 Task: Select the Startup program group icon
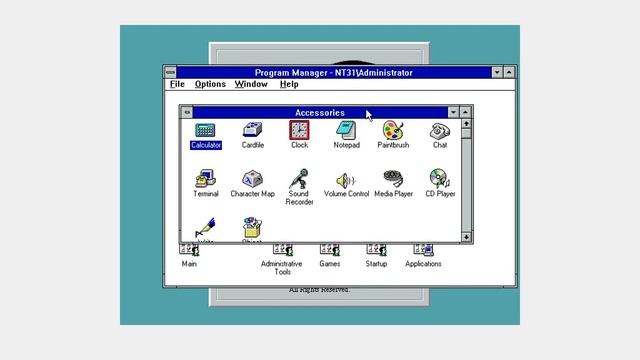click(x=376, y=250)
